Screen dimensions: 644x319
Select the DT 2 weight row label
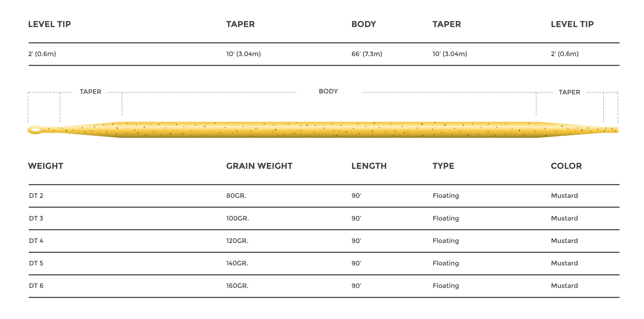coord(36,196)
